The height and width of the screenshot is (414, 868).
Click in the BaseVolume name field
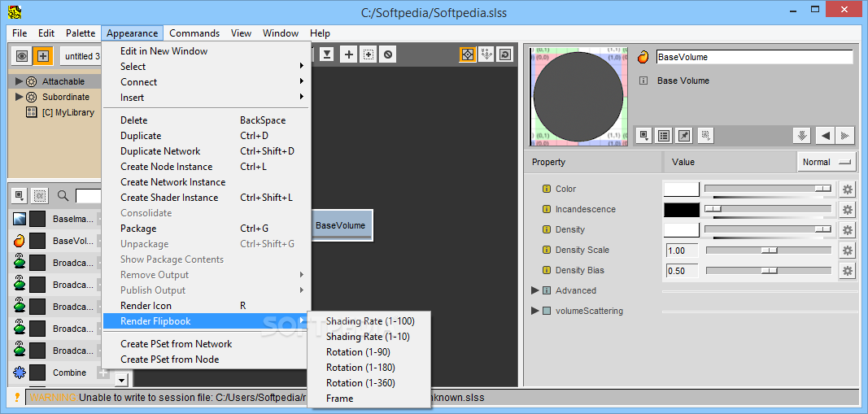(755, 57)
